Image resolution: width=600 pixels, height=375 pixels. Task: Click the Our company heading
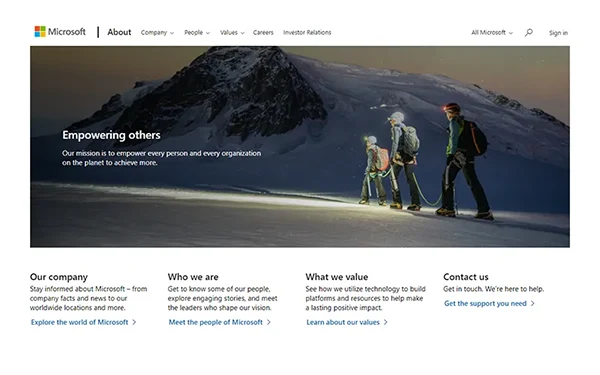pos(59,277)
